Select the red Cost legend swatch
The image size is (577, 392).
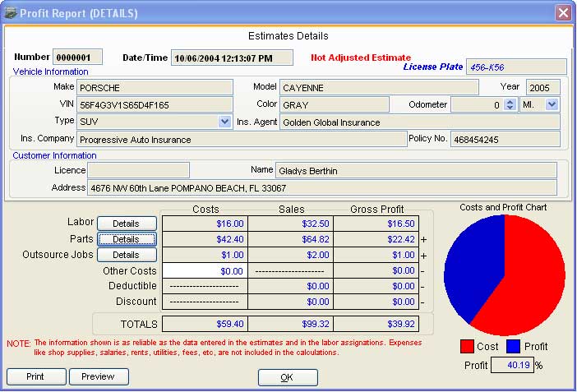[467, 346]
